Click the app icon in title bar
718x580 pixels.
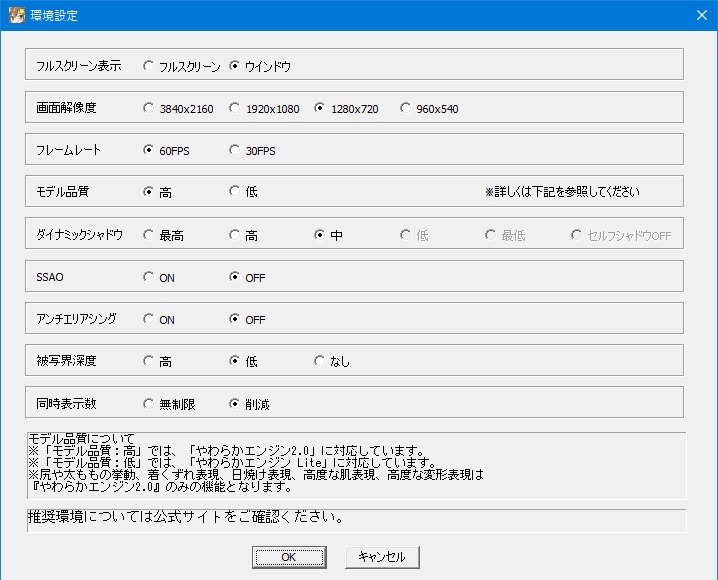(15, 15)
